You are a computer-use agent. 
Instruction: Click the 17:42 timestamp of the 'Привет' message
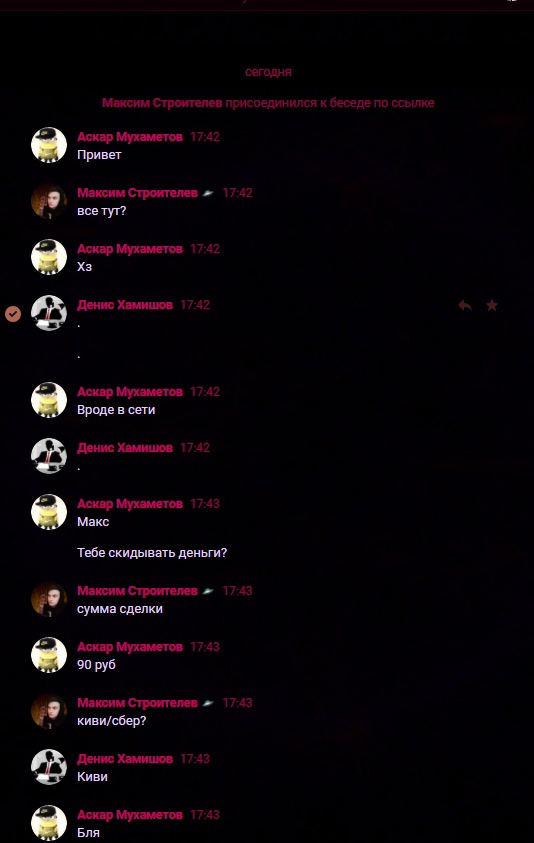205,137
